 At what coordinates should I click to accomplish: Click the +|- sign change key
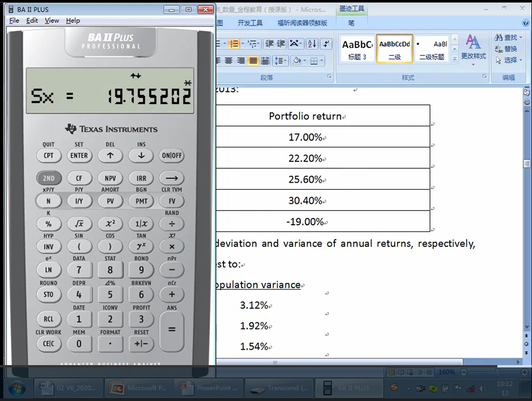click(141, 344)
